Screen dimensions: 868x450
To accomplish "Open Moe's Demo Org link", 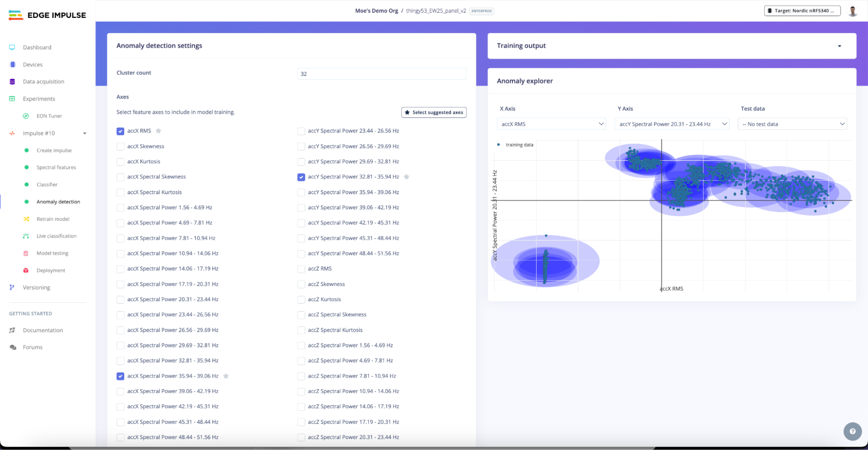I will [x=376, y=11].
